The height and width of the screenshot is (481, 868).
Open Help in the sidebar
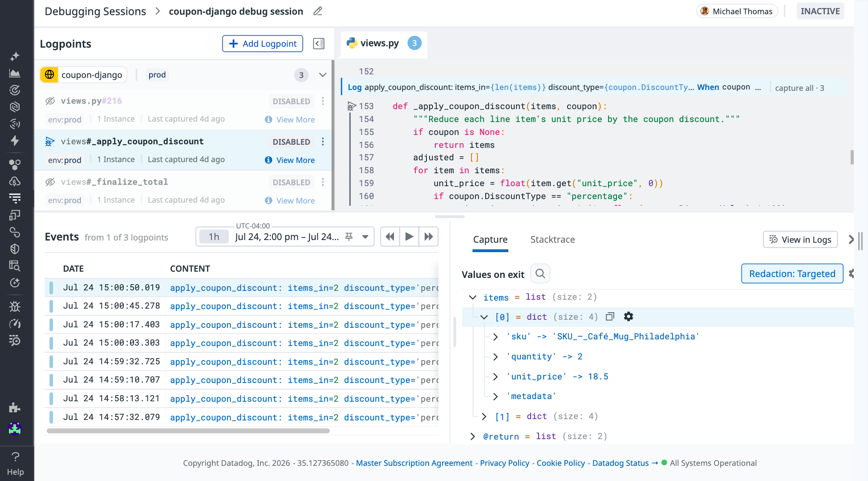(x=15, y=463)
